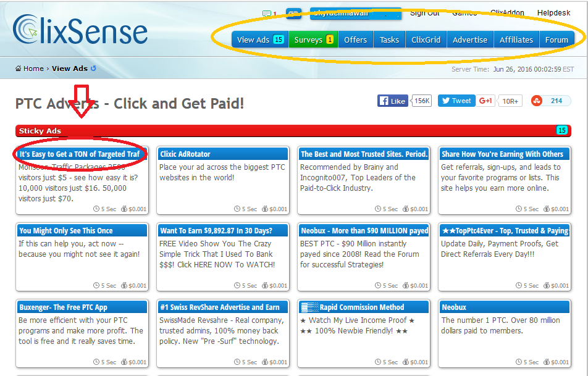Click text 'If this can help you, act now --'
The image size is (588, 376).
point(71,244)
